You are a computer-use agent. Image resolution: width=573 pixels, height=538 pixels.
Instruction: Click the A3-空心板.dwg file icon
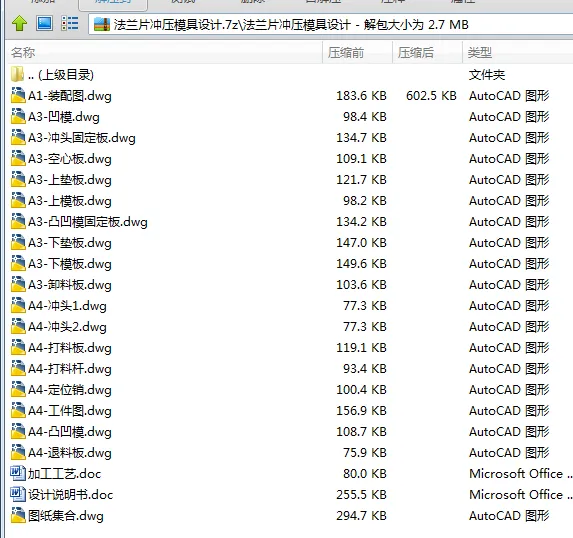tap(18, 158)
